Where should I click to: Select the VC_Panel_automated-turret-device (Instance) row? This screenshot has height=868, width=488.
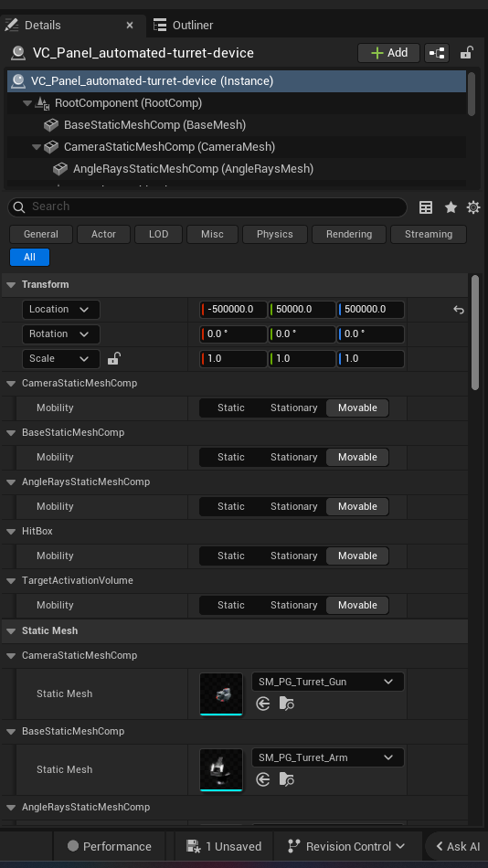(x=237, y=80)
